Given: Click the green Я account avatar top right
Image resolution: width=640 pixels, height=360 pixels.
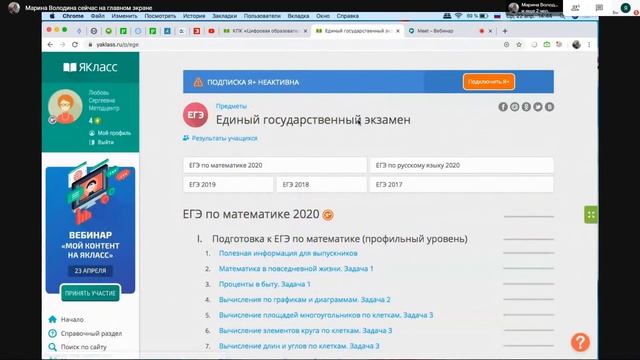Looking at the screenshot, I should pos(625,8).
